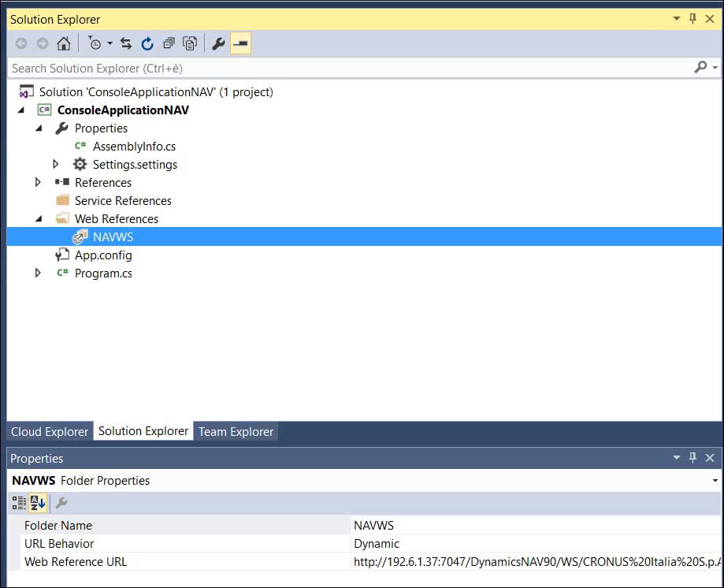Switch to the Team Explorer tab
This screenshot has height=588, width=724.
point(236,432)
